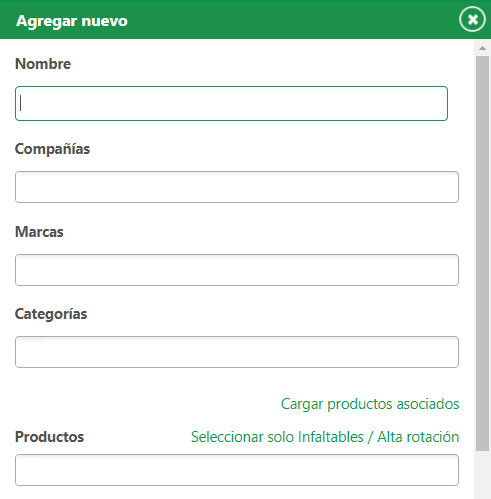Open the Marcas selection field
This screenshot has width=491, height=499.
237,270
